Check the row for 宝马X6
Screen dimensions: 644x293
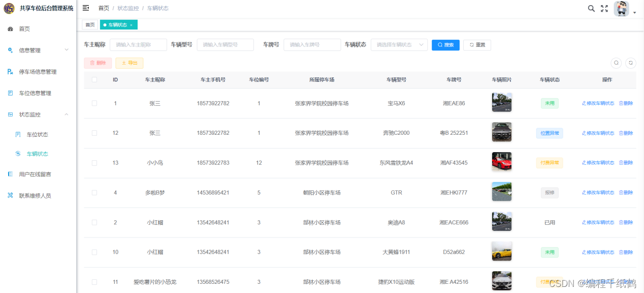click(x=94, y=103)
